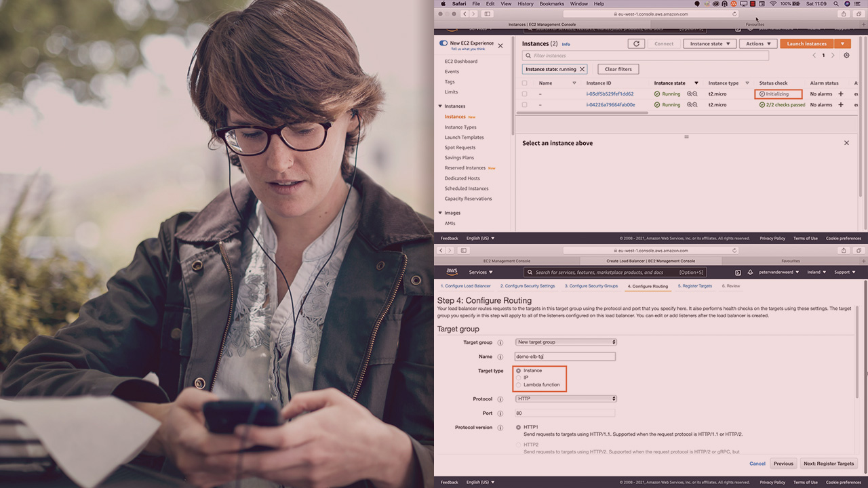This screenshot has height=488, width=868.
Task: Select the checkbox for instance i-03df5b529fef1dd62
Action: 524,94
